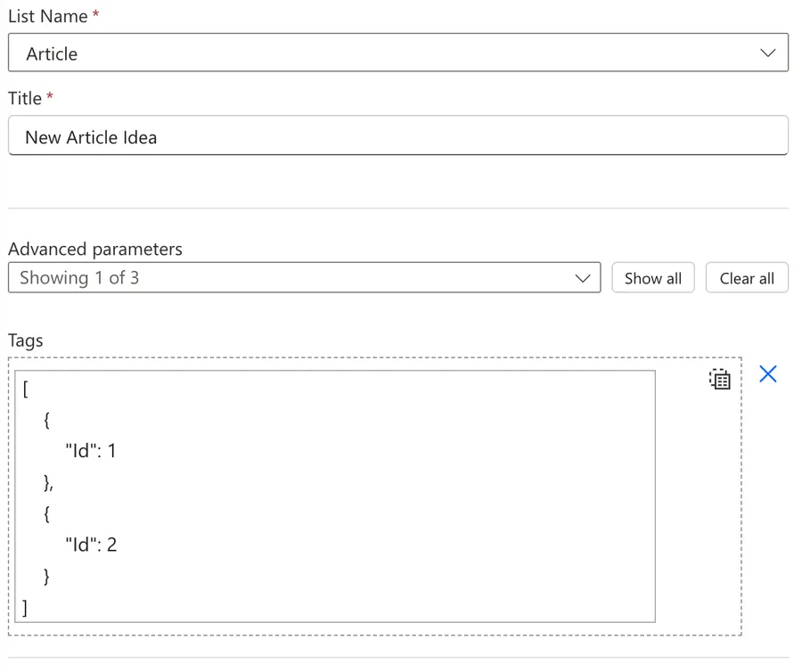Select the Article list name combo box
The height and width of the screenshot is (672, 802).
click(x=398, y=53)
